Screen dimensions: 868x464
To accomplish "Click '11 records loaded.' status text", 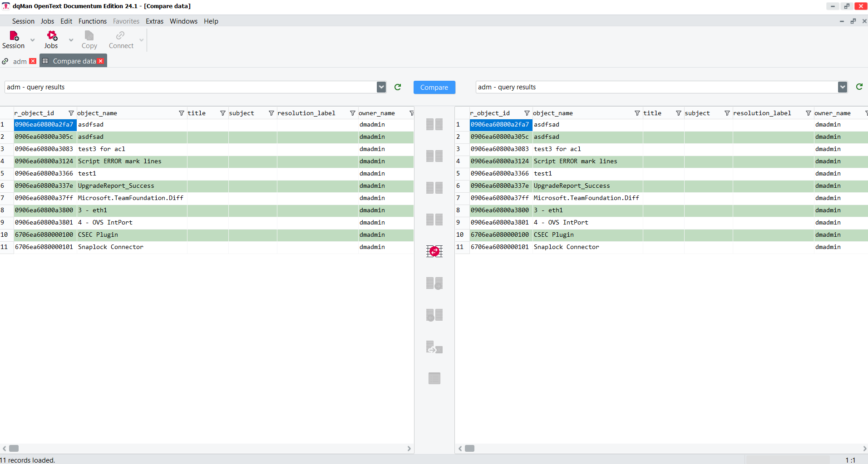I will click(28, 460).
